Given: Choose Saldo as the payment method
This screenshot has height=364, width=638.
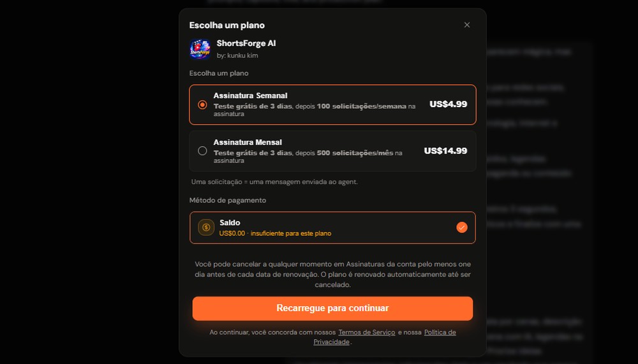Looking at the screenshot, I should tap(332, 228).
